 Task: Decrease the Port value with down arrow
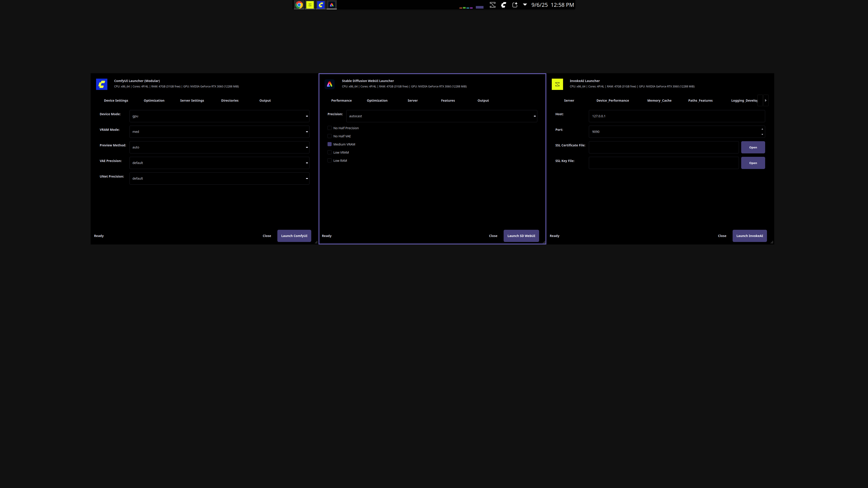[x=762, y=134]
